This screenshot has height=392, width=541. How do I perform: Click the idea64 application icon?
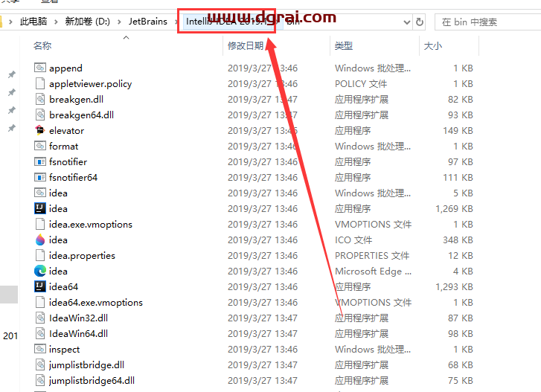click(x=40, y=286)
